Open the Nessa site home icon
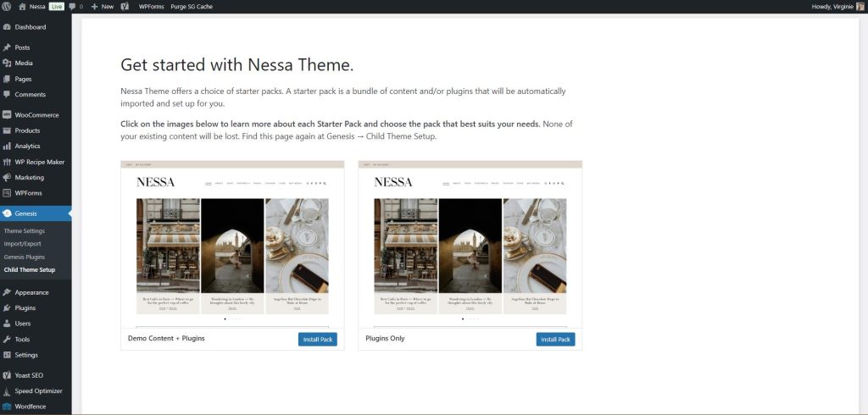The image size is (868, 415). coord(22,7)
